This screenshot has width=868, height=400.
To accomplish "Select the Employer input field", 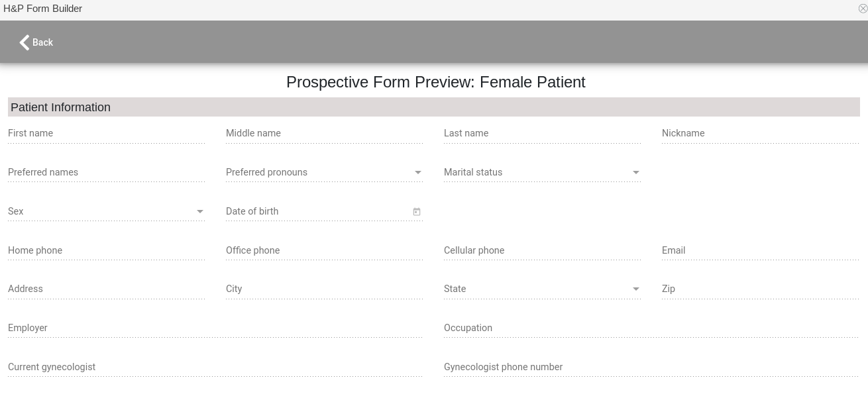I will (215, 328).
